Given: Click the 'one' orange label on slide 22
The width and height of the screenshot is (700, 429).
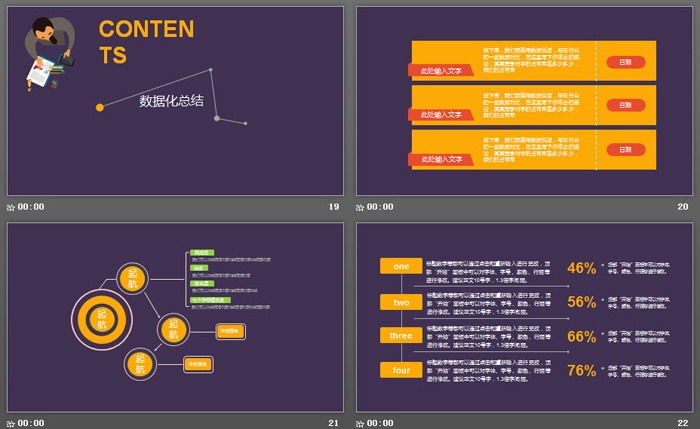Looking at the screenshot, I should [x=401, y=266].
